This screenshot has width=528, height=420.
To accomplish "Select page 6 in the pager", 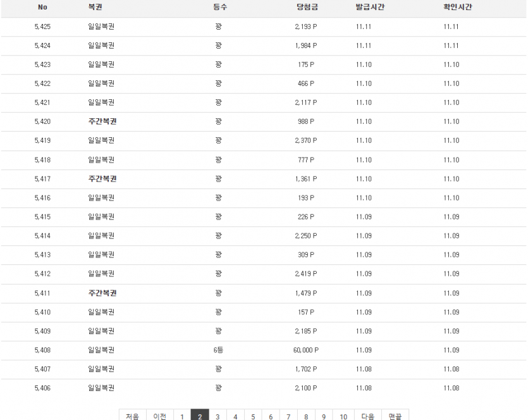I will pos(270,416).
